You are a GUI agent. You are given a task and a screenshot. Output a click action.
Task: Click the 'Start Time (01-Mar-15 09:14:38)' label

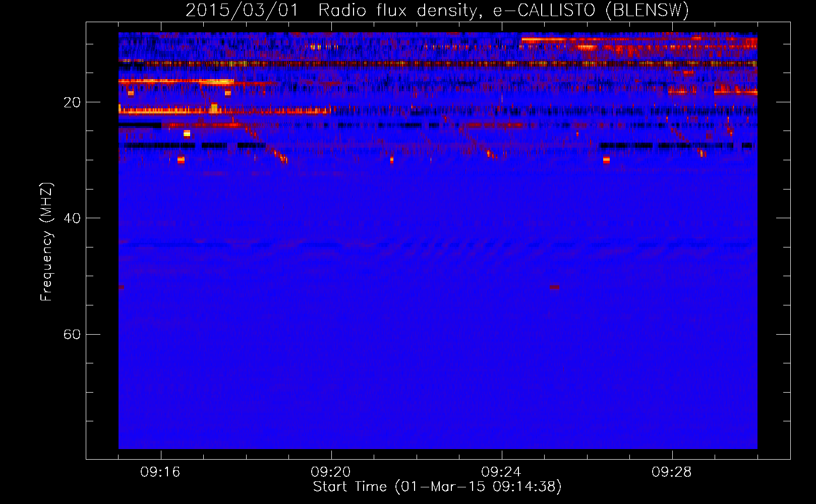(x=437, y=487)
